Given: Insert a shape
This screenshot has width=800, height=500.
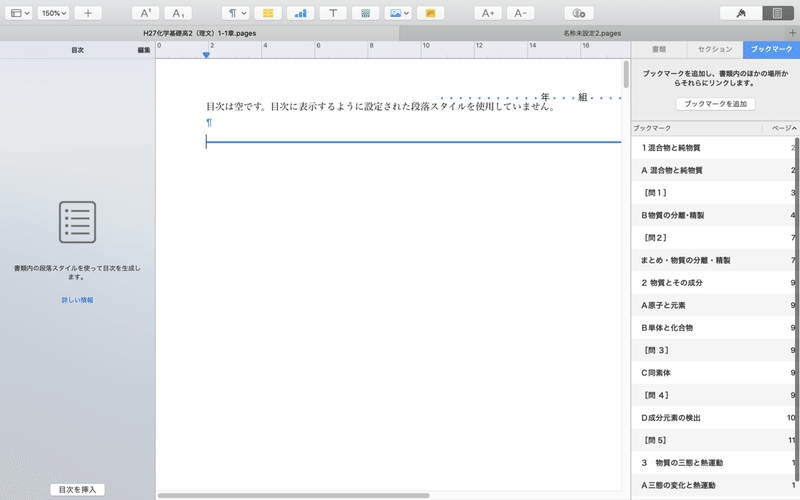Looking at the screenshot, I should (365, 13).
